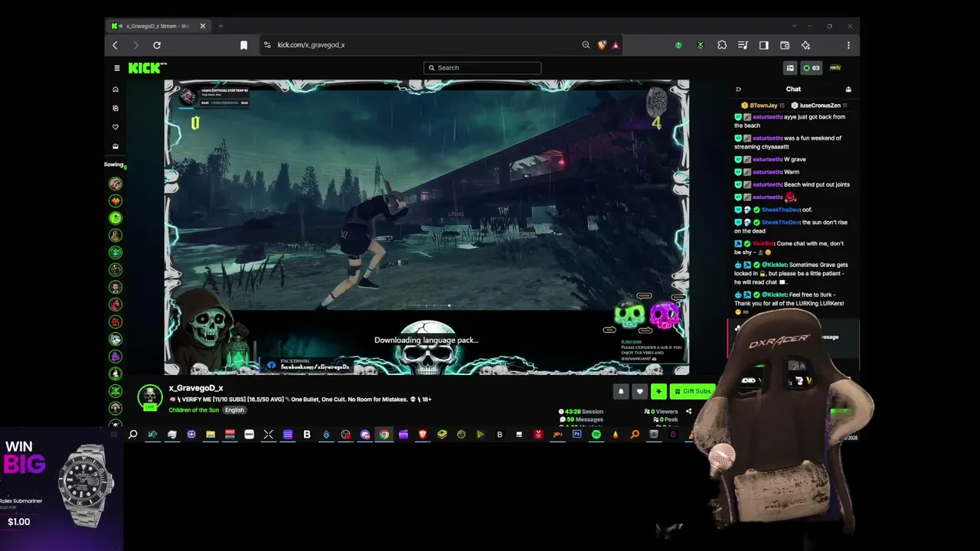Open the x_GravegoD_x channel name
The height and width of the screenshot is (551, 980).
(196, 388)
